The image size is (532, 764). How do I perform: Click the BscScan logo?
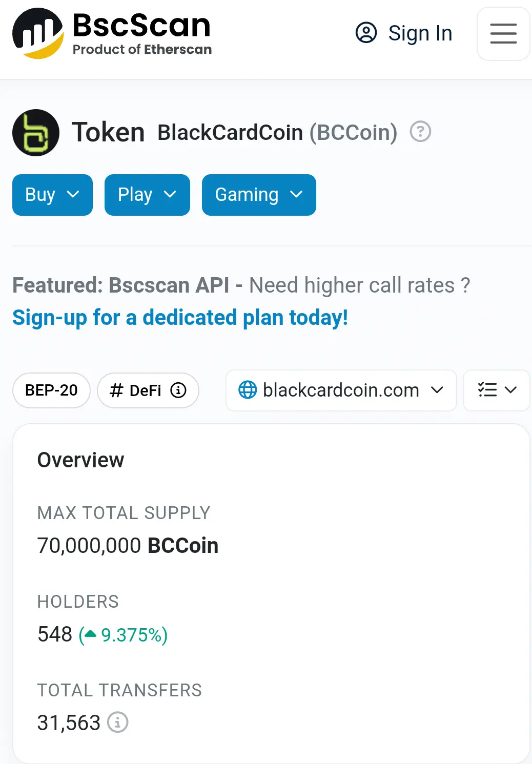[x=112, y=33]
